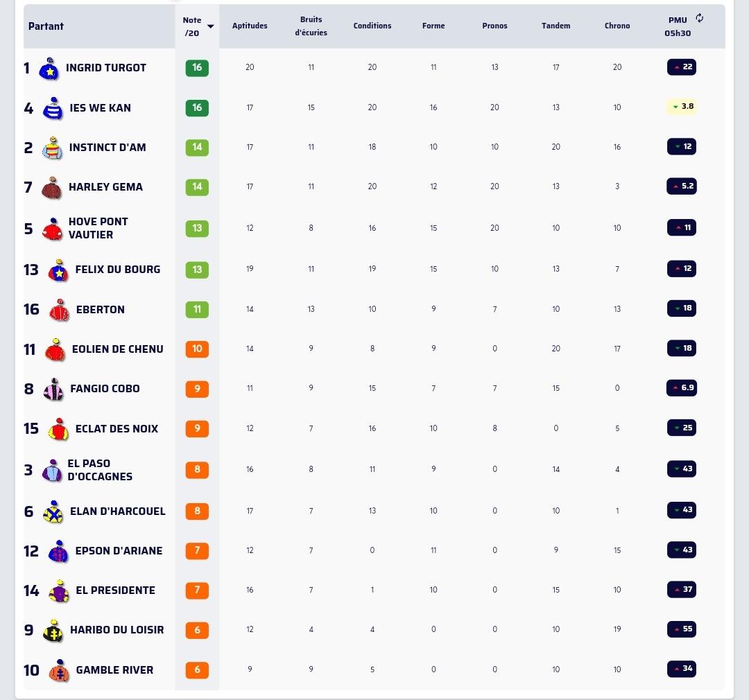Click Ingrid Turgot's green note 16 badge

[197, 67]
